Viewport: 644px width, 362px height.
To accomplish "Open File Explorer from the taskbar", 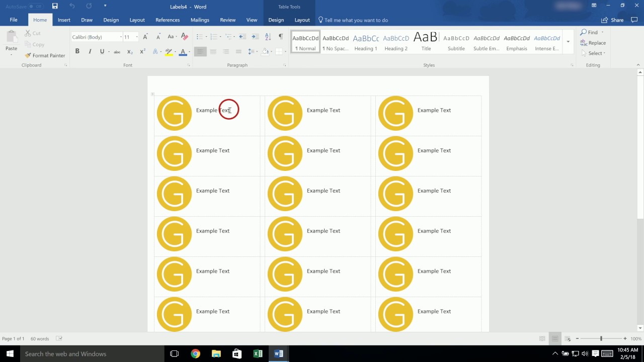I will [216, 354].
